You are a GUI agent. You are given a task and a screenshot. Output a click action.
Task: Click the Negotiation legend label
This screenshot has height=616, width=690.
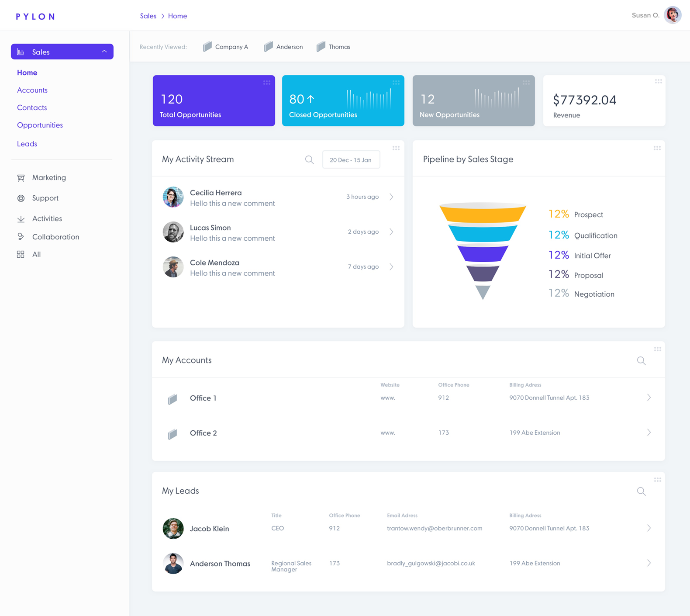click(x=594, y=294)
